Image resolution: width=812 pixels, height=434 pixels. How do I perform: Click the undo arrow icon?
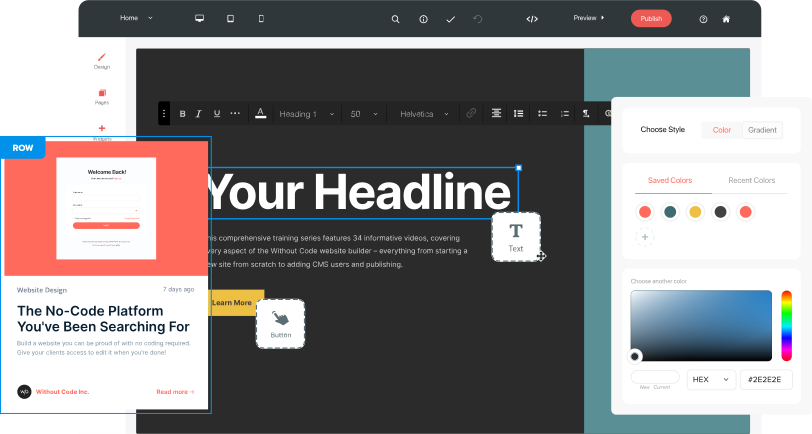[x=478, y=19]
